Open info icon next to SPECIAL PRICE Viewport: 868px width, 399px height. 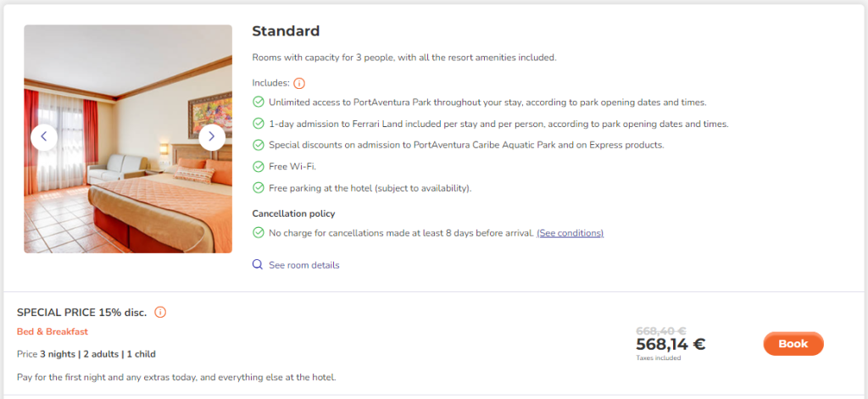click(160, 312)
